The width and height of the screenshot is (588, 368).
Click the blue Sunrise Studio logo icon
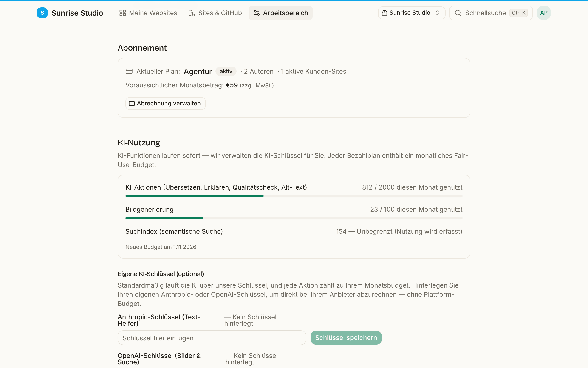[42, 13]
